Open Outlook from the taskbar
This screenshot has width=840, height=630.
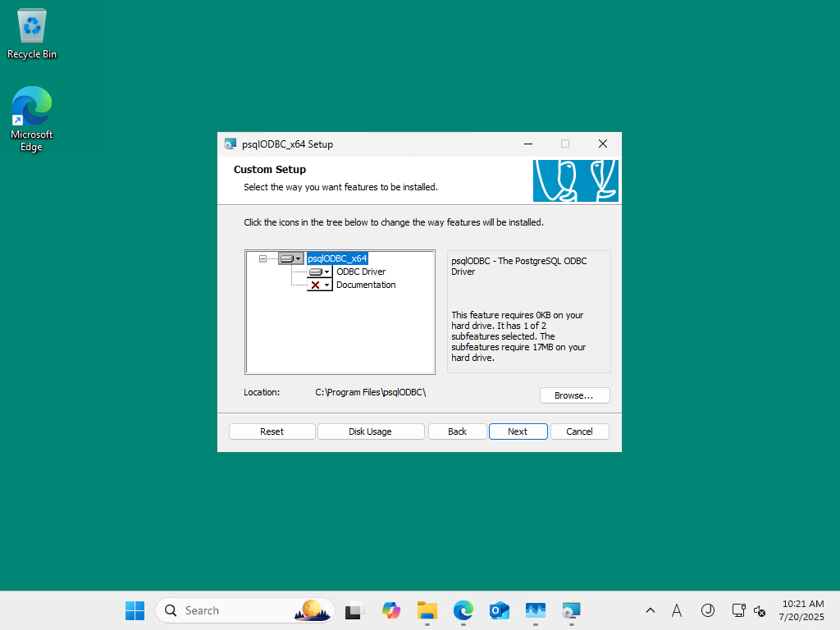tap(500, 610)
